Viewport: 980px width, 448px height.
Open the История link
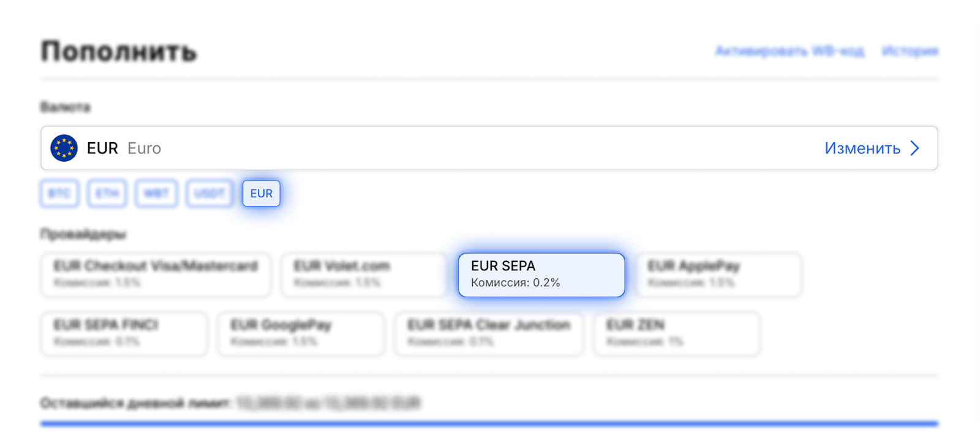(910, 51)
